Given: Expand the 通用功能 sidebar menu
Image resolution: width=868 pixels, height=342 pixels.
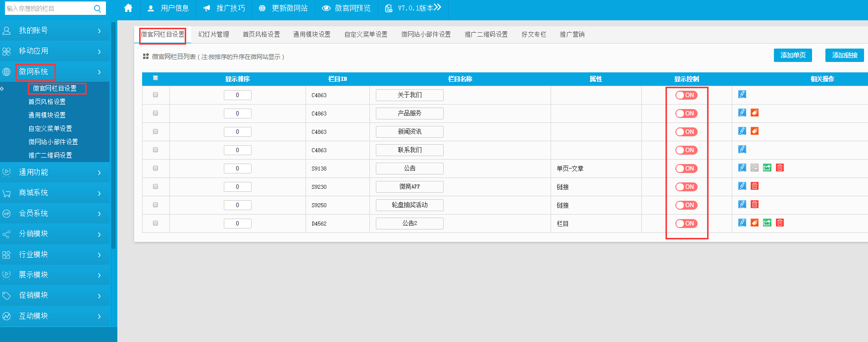Looking at the screenshot, I should click(54, 172).
